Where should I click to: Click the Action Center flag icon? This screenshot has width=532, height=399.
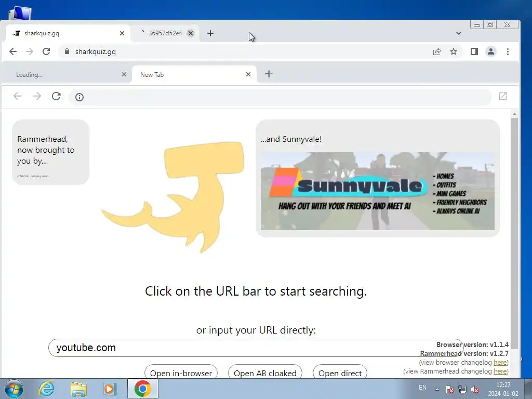coord(449,389)
